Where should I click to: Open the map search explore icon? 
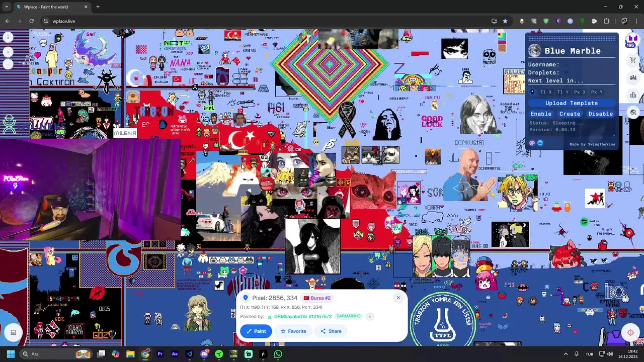[x=633, y=113]
